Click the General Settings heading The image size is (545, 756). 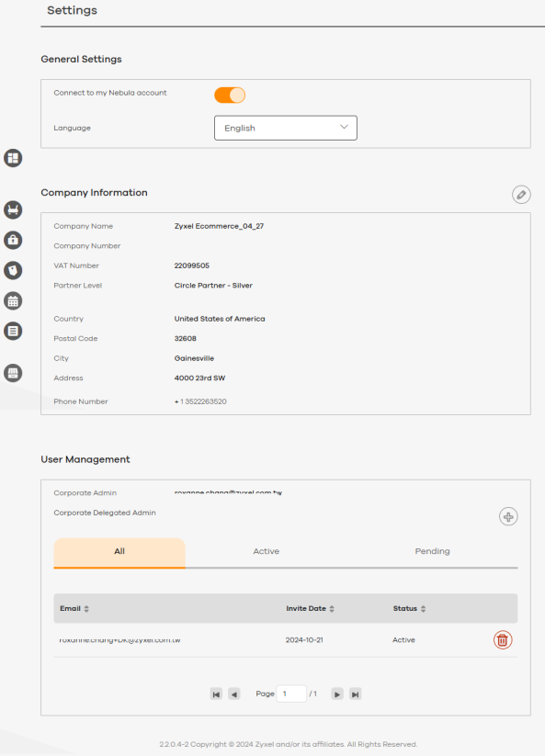pyautogui.click(x=81, y=60)
